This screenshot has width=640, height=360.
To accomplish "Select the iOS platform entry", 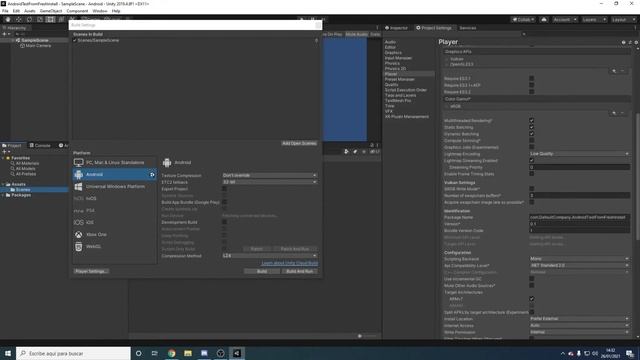I will click(114, 222).
